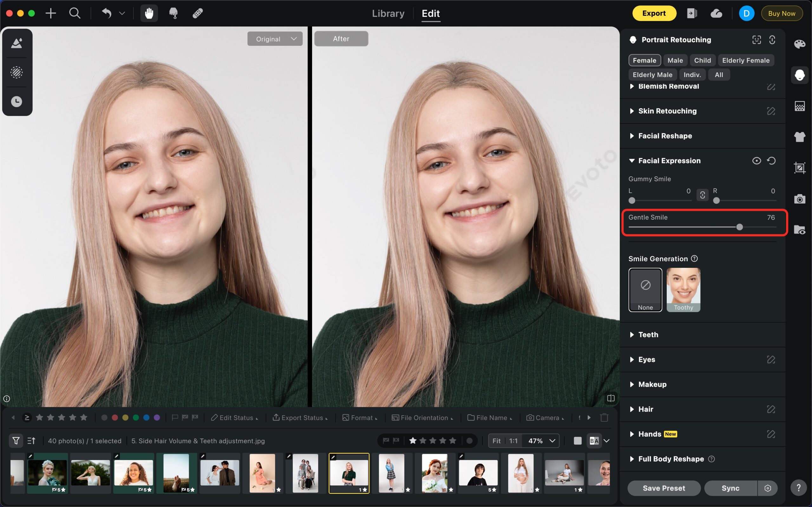Open the crop and transform panel

[x=799, y=168]
